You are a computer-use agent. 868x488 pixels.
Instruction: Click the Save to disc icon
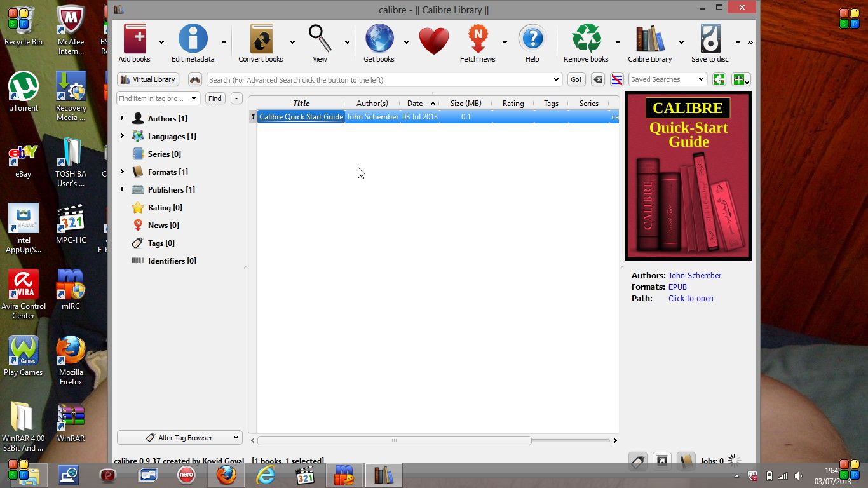tap(710, 39)
